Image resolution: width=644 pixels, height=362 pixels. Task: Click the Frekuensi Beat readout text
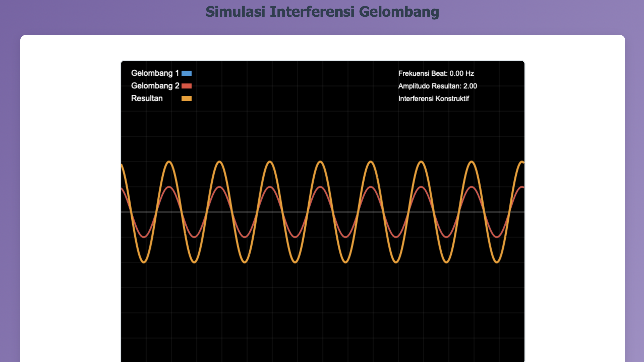pyautogui.click(x=436, y=73)
